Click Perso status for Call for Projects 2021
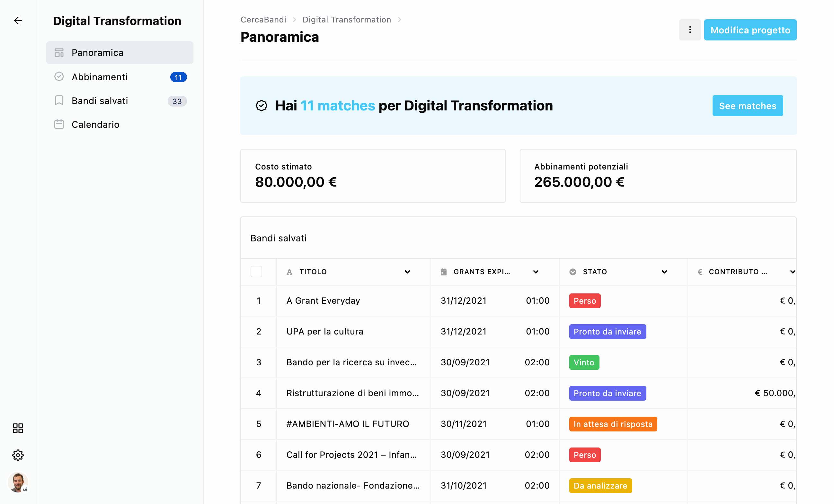Screen dimensions: 834x504 585,455
